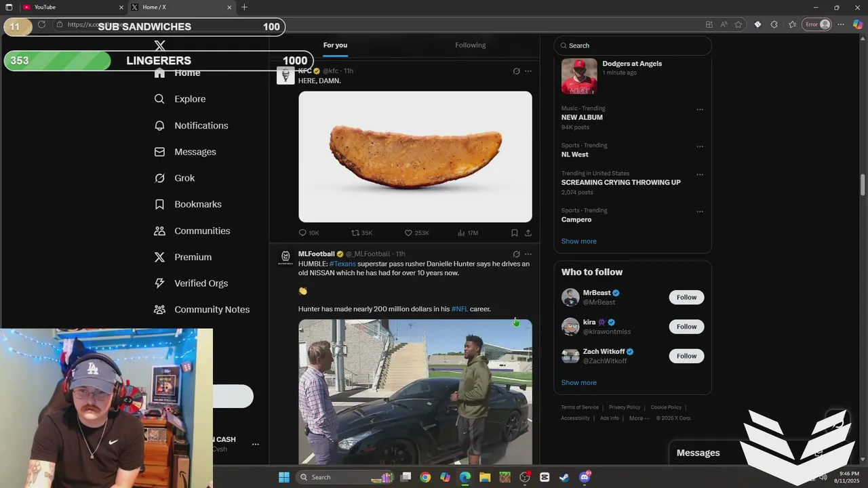This screenshot has height=488, width=868.
Task: Show more Who to follow suggestions
Action: 578,383
